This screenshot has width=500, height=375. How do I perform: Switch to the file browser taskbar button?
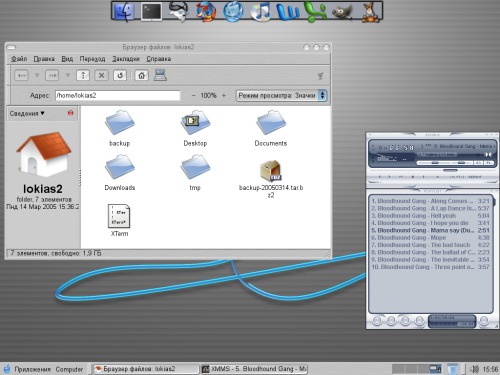[x=146, y=369]
